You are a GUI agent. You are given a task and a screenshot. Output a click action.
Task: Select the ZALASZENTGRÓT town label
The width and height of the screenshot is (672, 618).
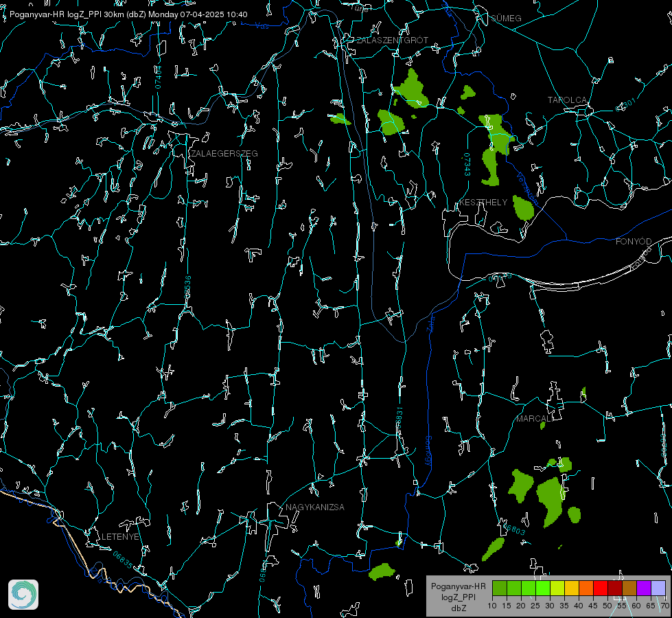point(393,41)
